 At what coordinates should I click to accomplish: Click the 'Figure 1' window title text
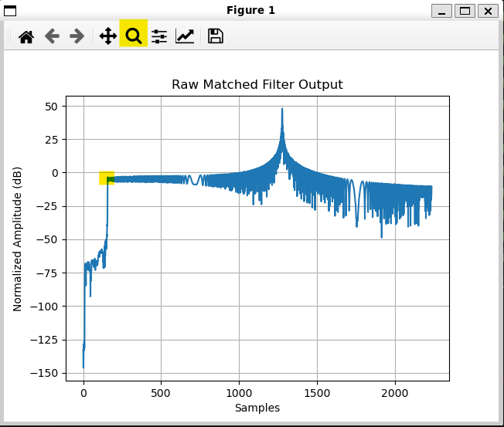coord(250,10)
